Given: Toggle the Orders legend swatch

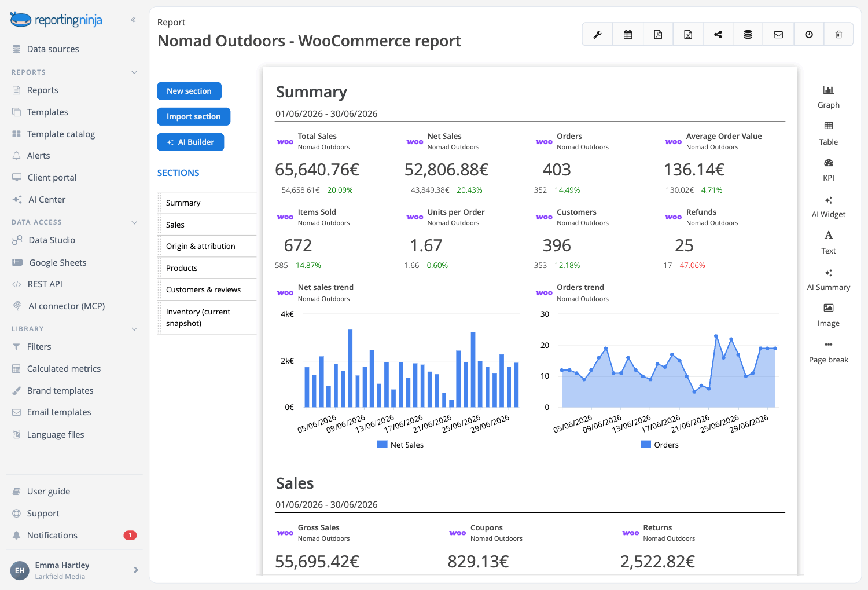Looking at the screenshot, I should 646,445.
